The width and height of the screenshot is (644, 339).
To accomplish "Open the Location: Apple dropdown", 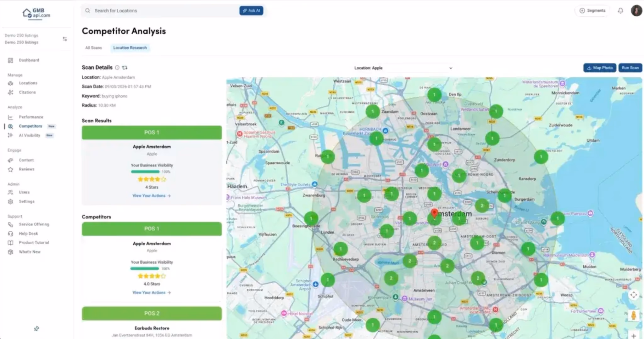I will coord(403,68).
